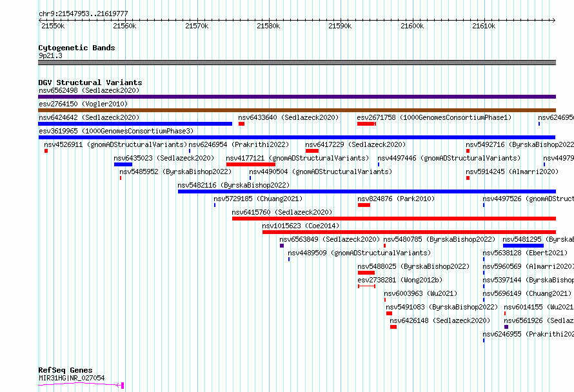This screenshot has width=574, height=392.
Task: Click the nsv6433640 (Sedlazeck2020) label
Action: pyautogui.click(x=288, y=117)
